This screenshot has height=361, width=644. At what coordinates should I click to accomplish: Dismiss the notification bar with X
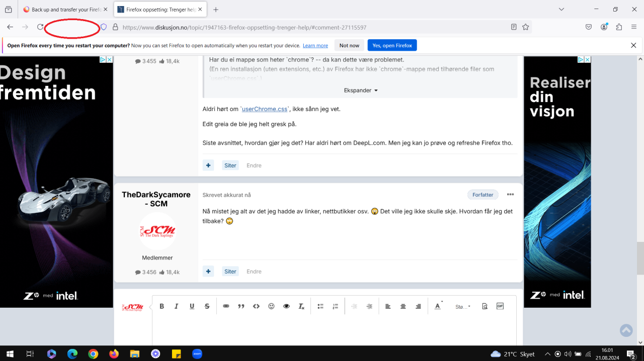click(633, 45)
